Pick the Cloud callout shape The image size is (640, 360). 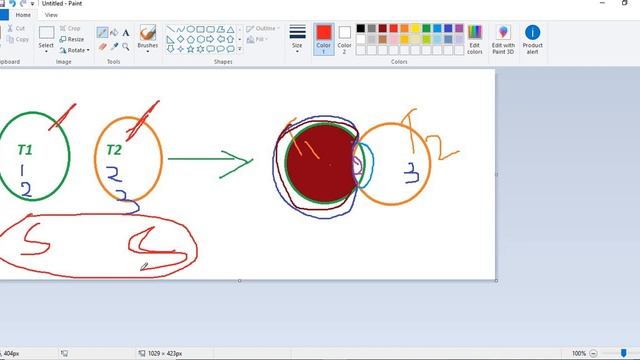230,49
